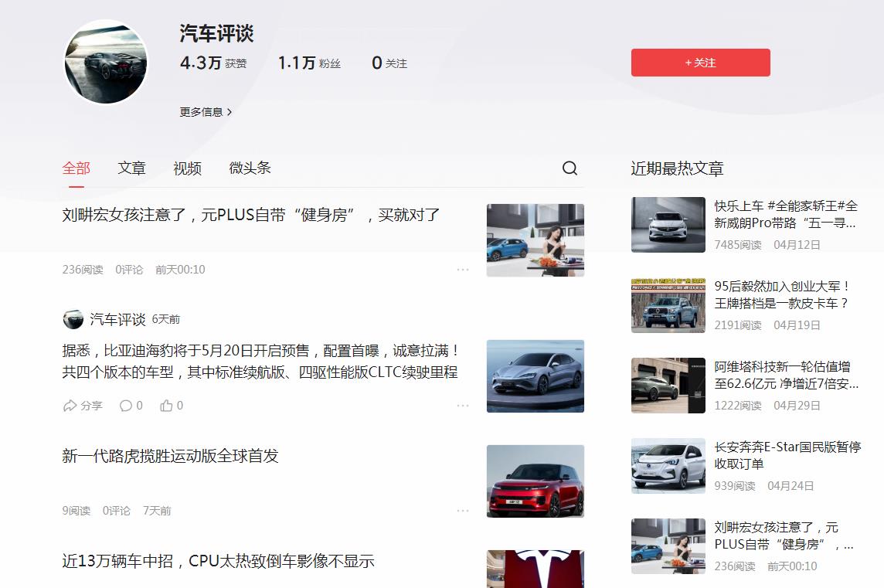
Task: Click 9阅读 under 路虎揽胜 article
Action: [76, 511]
